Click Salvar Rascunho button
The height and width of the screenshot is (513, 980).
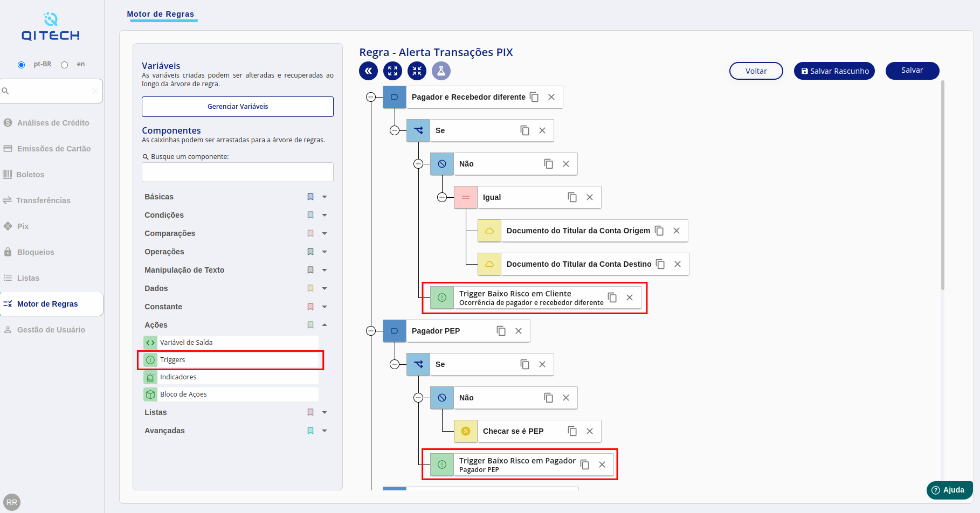point(834,71)
